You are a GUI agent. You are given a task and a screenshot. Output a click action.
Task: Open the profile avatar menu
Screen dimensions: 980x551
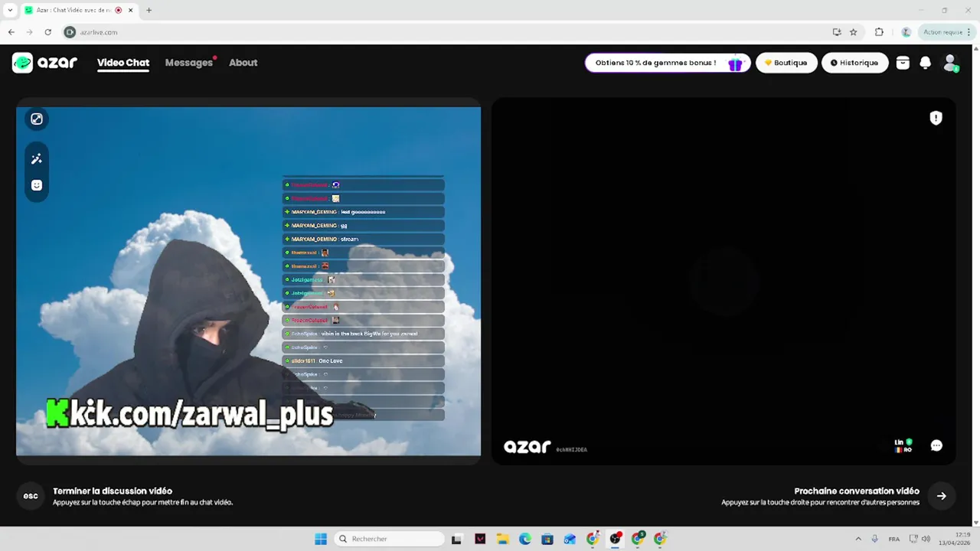point(950,63)
